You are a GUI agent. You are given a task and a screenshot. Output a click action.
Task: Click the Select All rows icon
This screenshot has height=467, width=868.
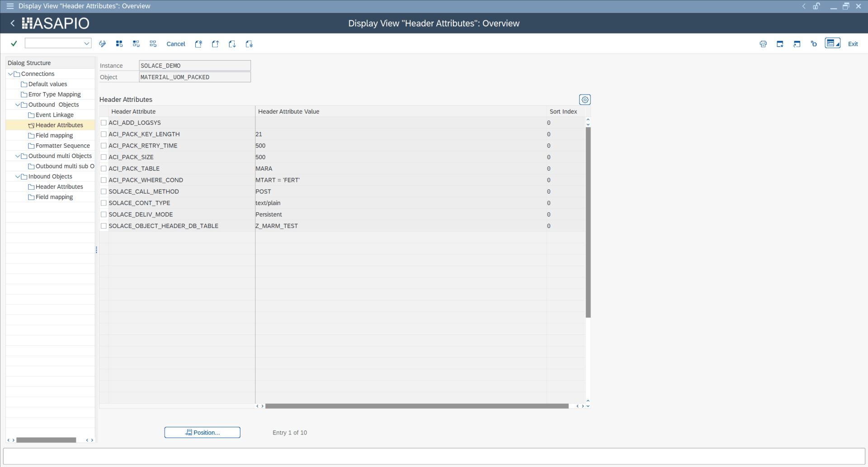point(119,44)
